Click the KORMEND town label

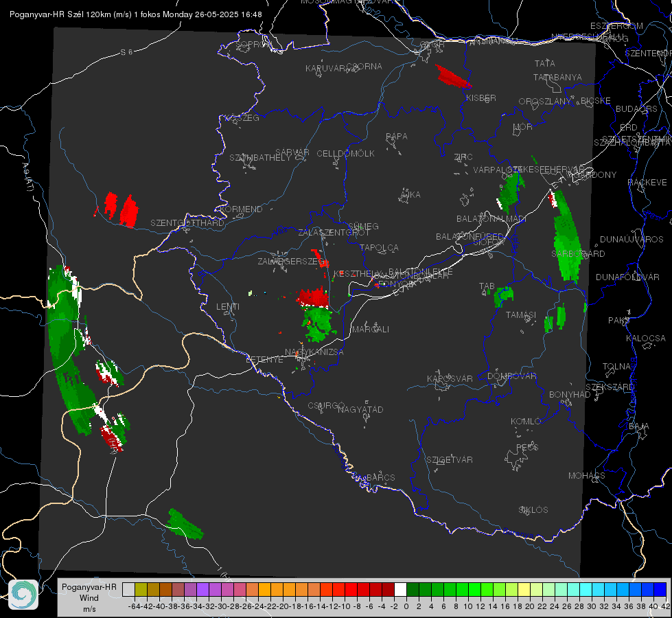coord(242,209)
